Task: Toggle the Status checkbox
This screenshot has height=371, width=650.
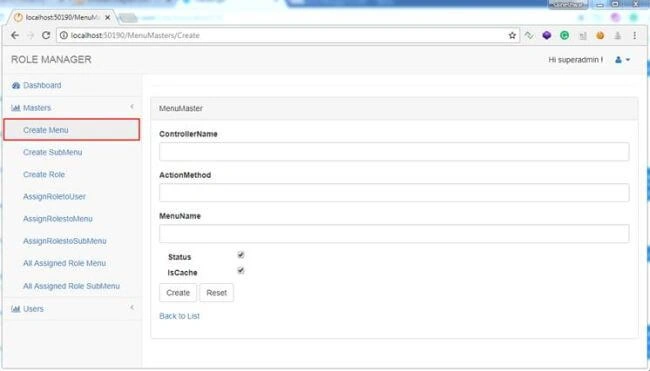Action: (241, 255)
